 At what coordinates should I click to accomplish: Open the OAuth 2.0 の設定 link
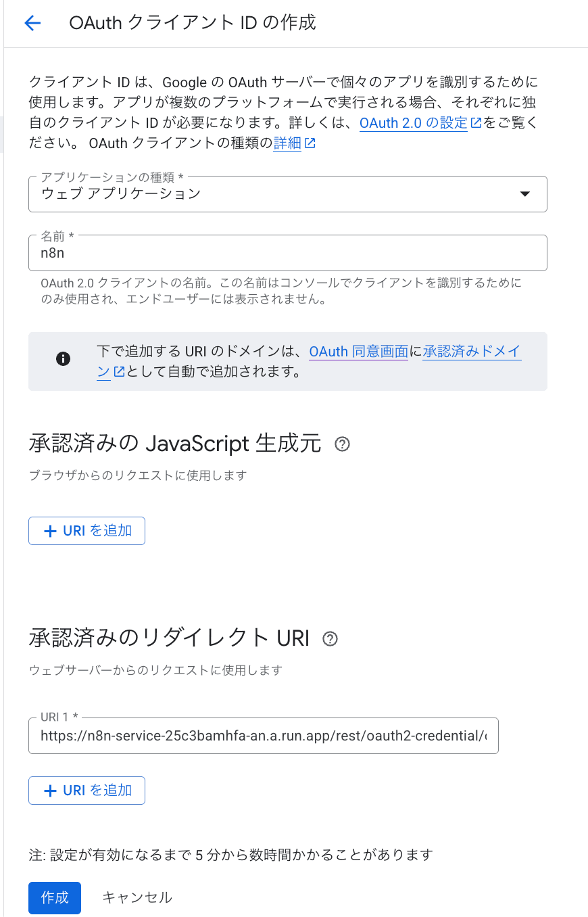413,123
